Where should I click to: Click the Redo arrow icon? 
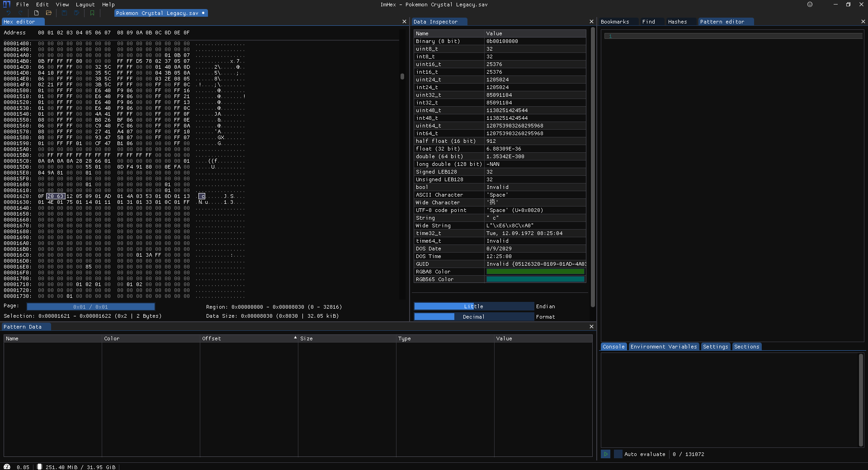20,13
